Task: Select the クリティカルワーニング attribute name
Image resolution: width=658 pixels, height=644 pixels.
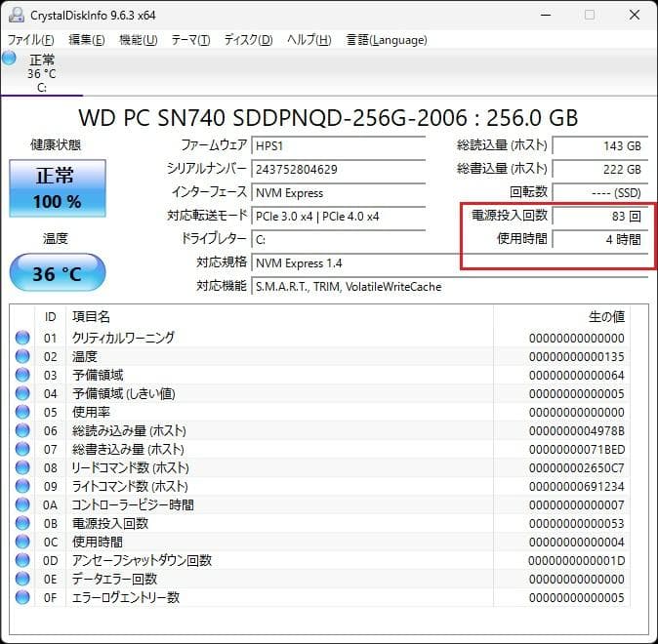Action: pyautogui.click(x=123, y=338)
